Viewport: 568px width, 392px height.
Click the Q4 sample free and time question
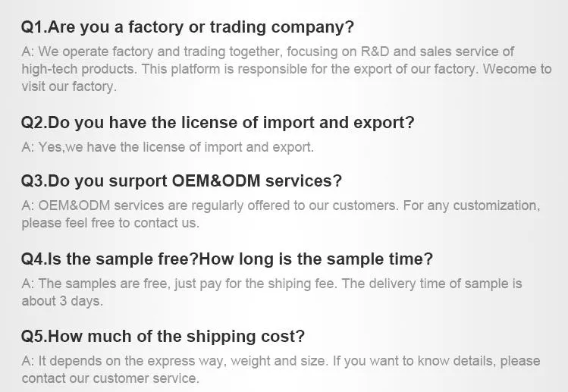(227, 259)
